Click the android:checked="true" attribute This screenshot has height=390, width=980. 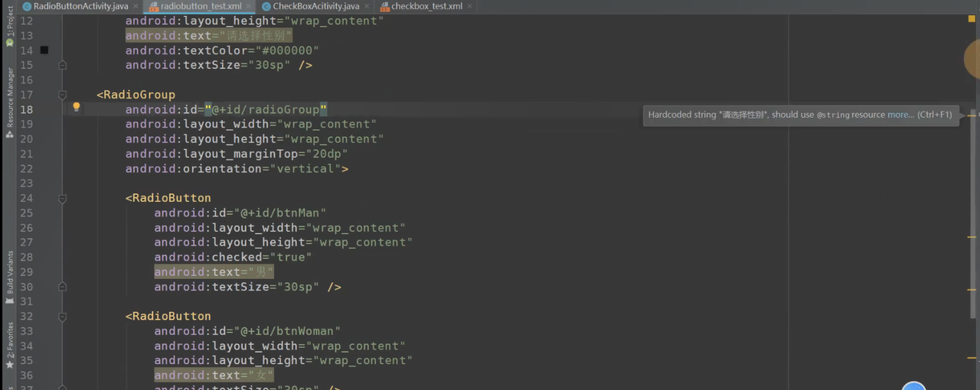pos(233,258)
